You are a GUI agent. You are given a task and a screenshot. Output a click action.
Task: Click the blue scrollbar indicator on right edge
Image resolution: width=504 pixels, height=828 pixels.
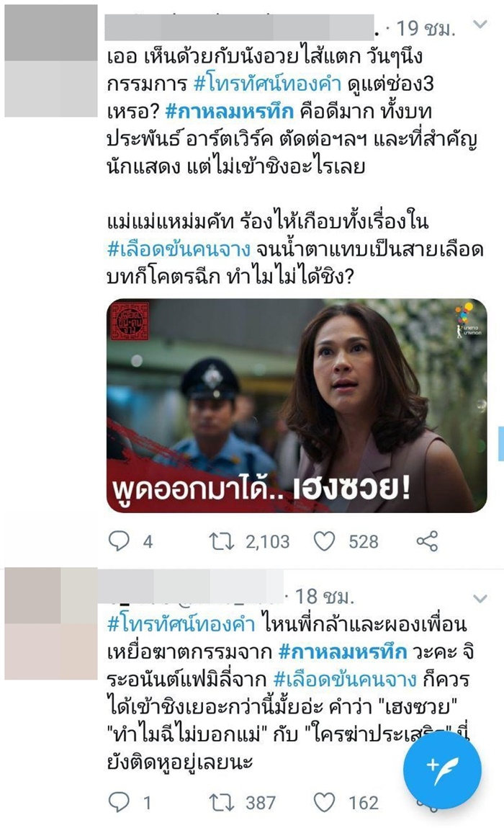click(501, 444)
